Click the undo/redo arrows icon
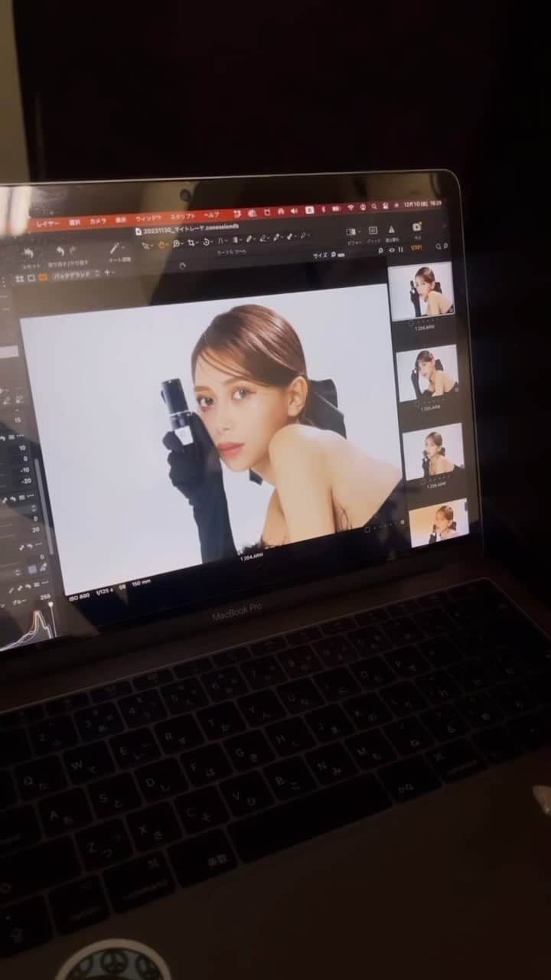 (x=66, y=250)
